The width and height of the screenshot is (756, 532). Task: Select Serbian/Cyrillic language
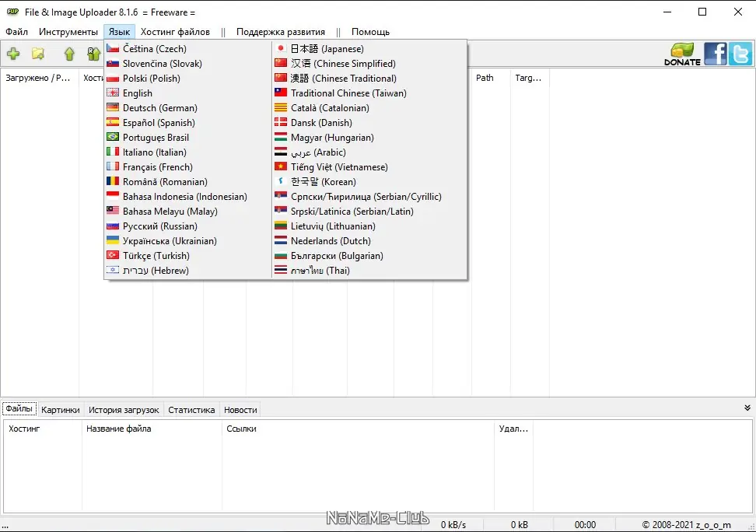click(369, 197)
